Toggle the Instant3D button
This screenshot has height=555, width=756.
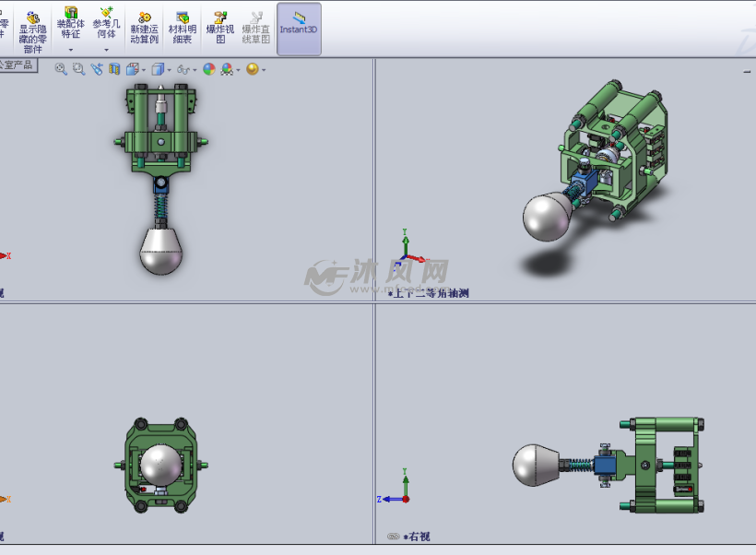click(299, 29)
